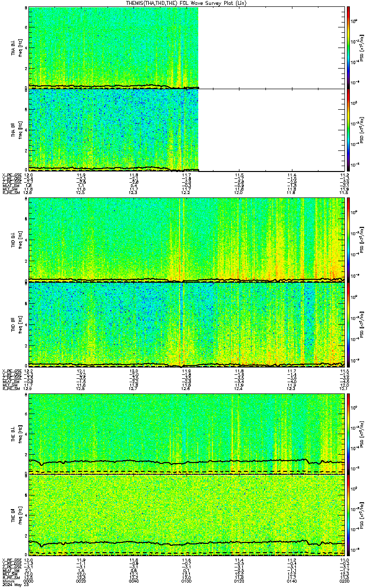Click the time tick label 0020

[81, 581]
